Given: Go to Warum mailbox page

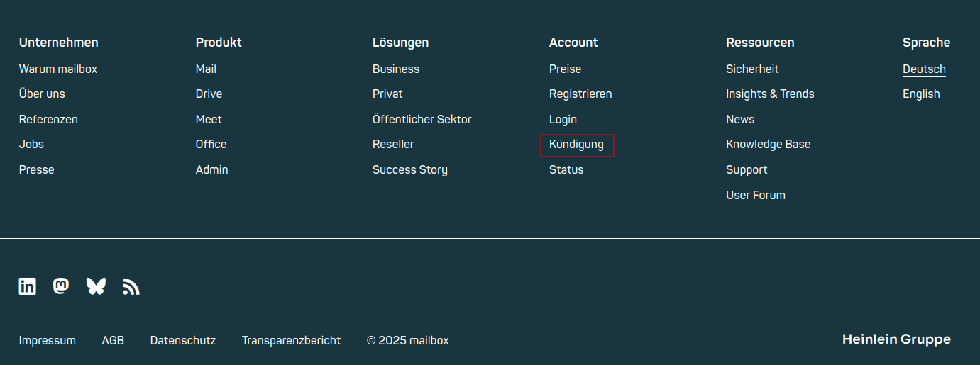Looking at the screenshot, I should [x=58, y=69].
